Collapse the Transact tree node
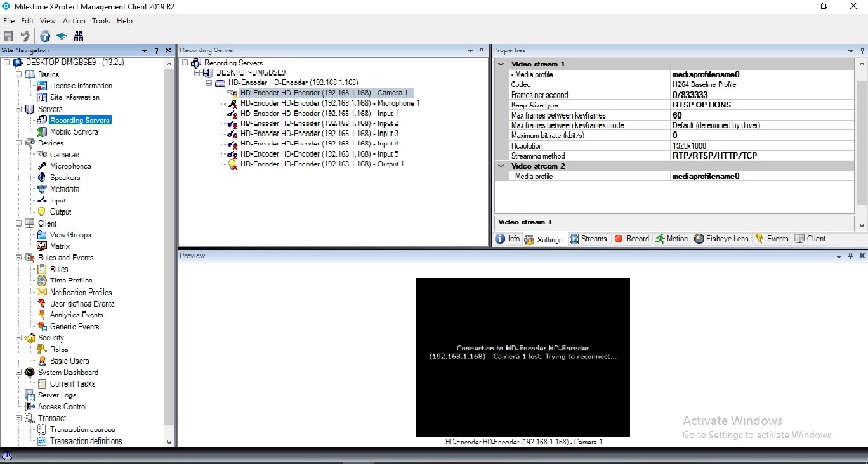 [18, 418]
